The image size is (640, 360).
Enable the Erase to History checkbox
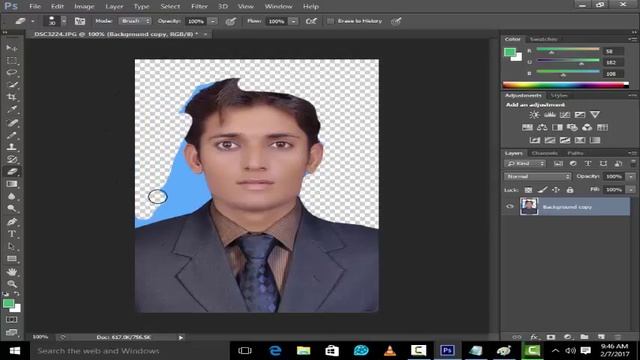click(x=331, y=21)
